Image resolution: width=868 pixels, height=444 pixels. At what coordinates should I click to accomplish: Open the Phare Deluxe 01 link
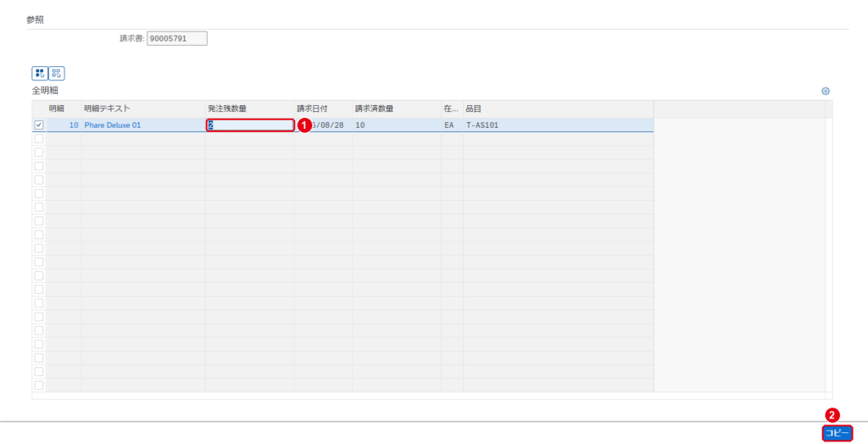coord(113,125)
